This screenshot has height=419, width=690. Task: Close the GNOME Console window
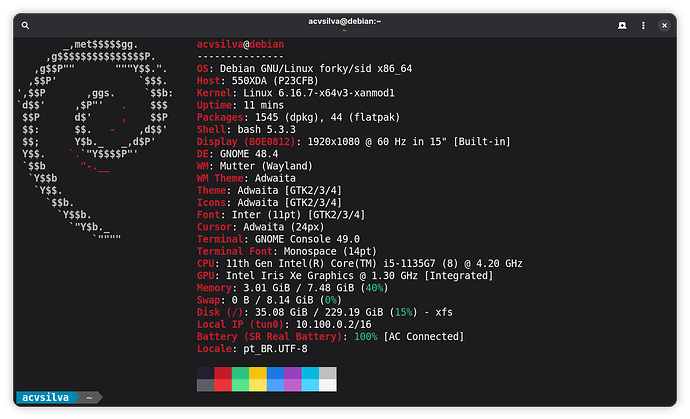pyautogui.click(x=664, y=26)
